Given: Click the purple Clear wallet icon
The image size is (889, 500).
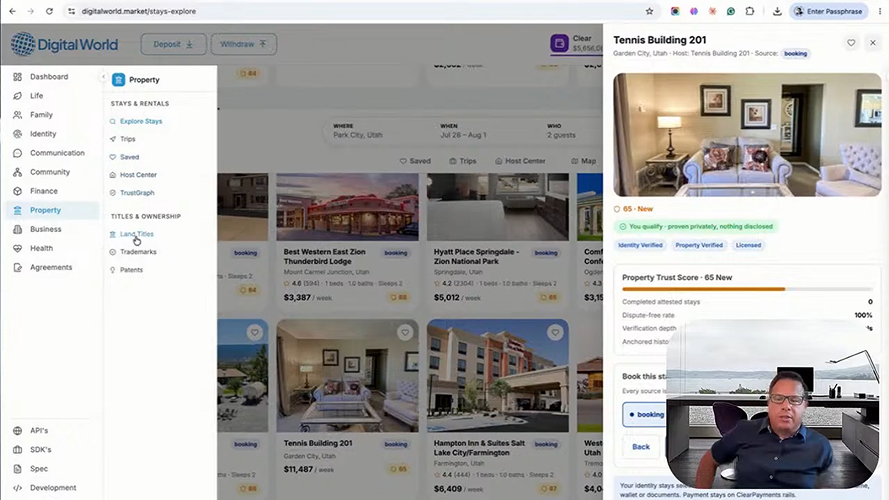Looking at the screenshot, I should coord(559,43).
